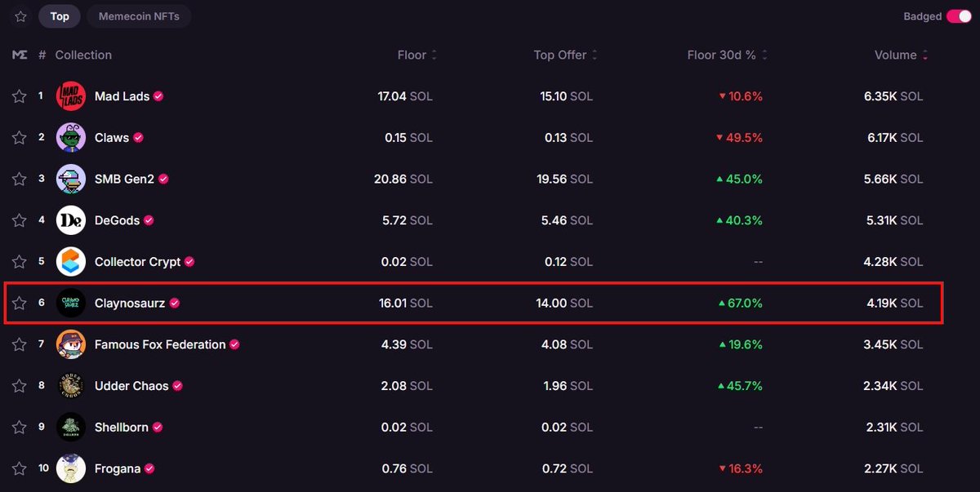This screenshot has height=492, width=980.
Task: Favorite Claws with its star
Action: 20,138
